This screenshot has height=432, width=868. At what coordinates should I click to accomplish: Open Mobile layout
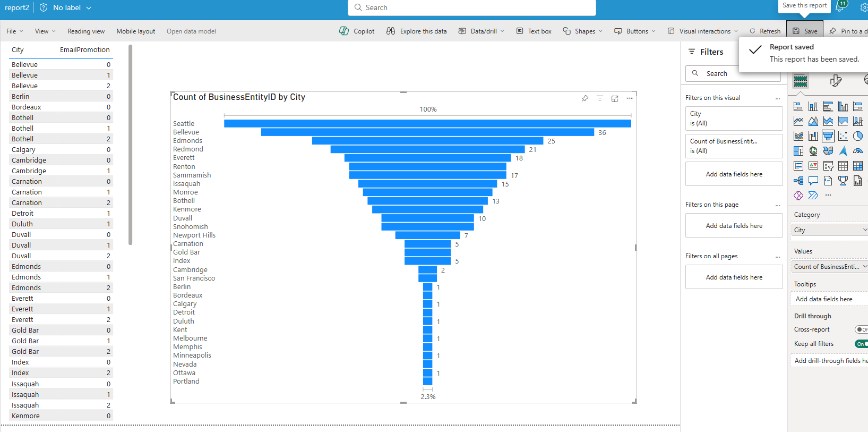pos(136,31)
